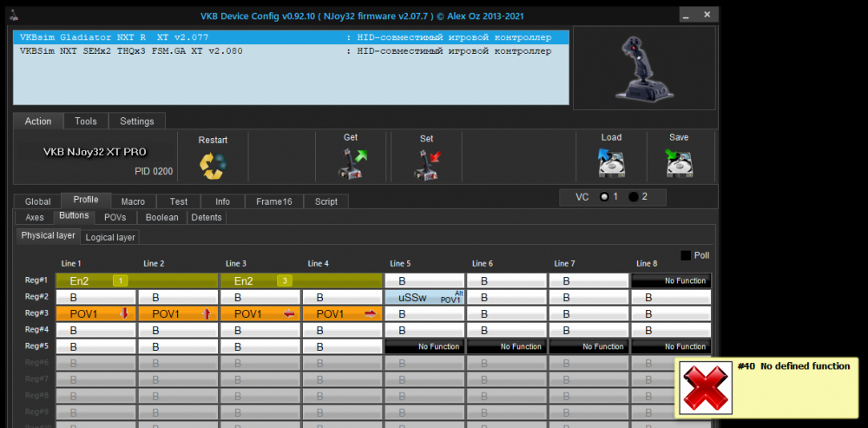Click the joystick device picture
This screenshot has height=428, width=868.
tap(645, 68)
